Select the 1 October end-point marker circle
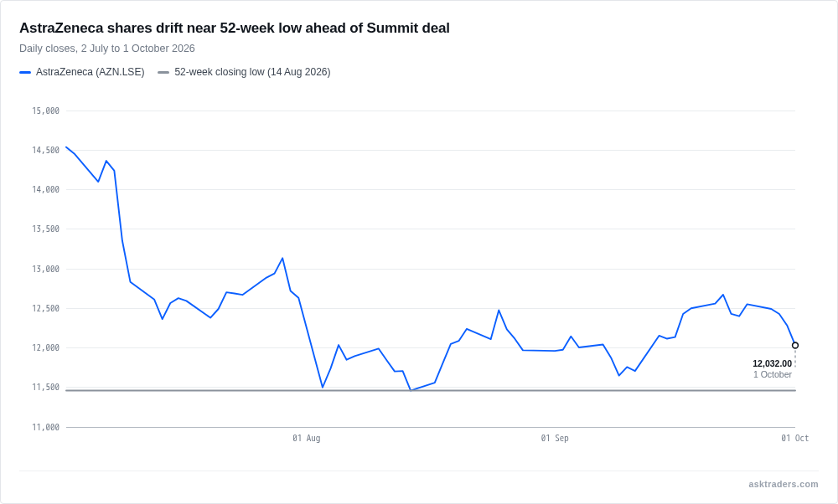838x504 pixels. (x=795, y=346)
